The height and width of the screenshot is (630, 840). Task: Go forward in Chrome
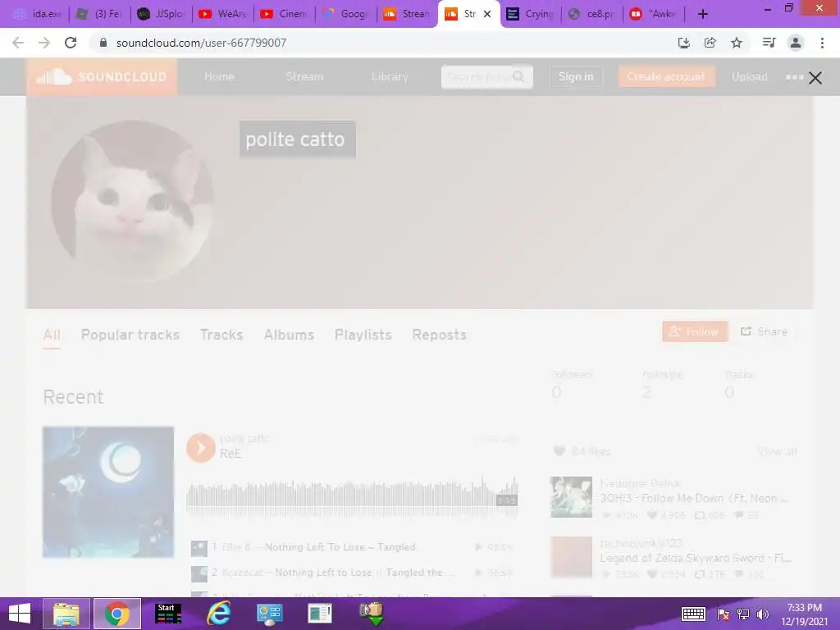44,43
